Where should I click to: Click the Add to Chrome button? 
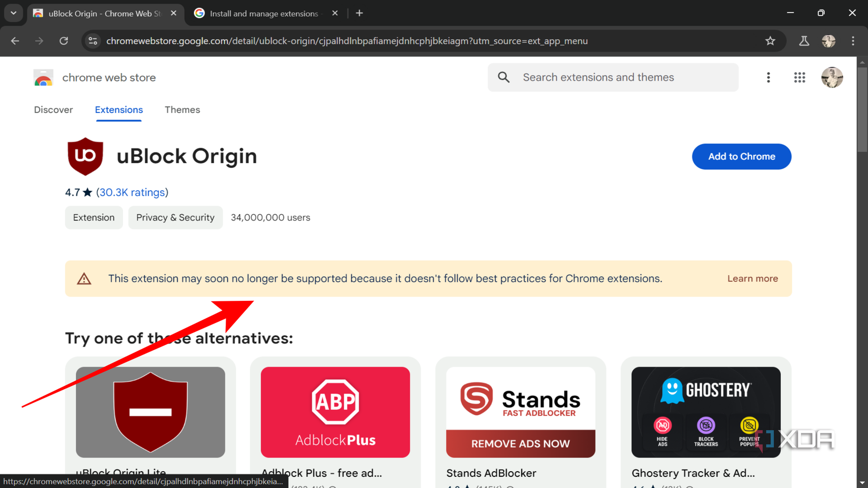pos(741,156)
